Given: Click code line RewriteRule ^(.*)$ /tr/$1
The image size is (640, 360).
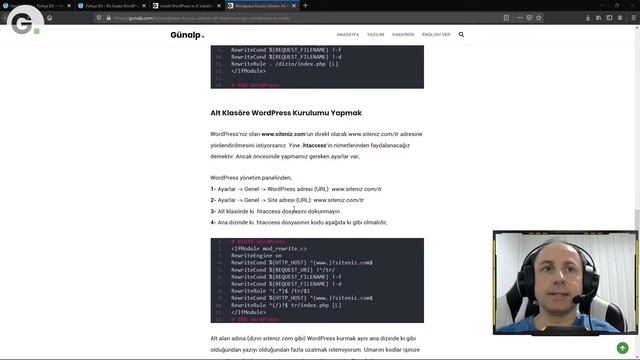Looking at the screenshot, I should point(270,291).
